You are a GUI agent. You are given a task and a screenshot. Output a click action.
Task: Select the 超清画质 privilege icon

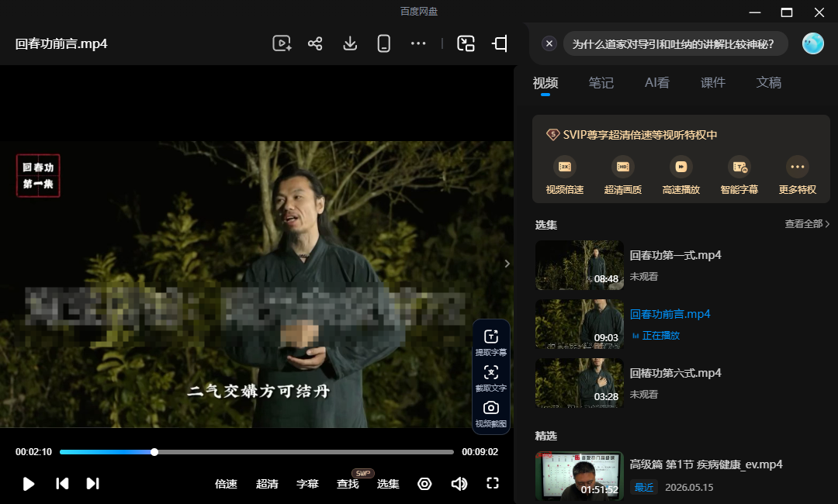pos(622,167)
